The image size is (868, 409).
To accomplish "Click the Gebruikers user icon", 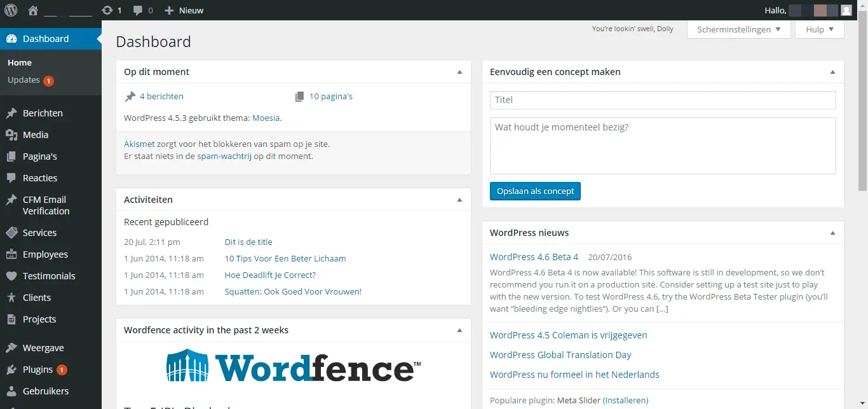I will (x=11, y=391).
